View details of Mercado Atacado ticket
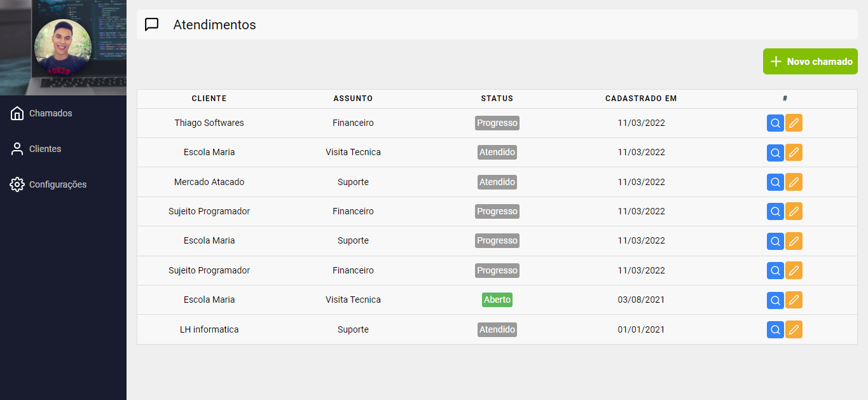Screen dimensions: 868x400 coord(775,182)
